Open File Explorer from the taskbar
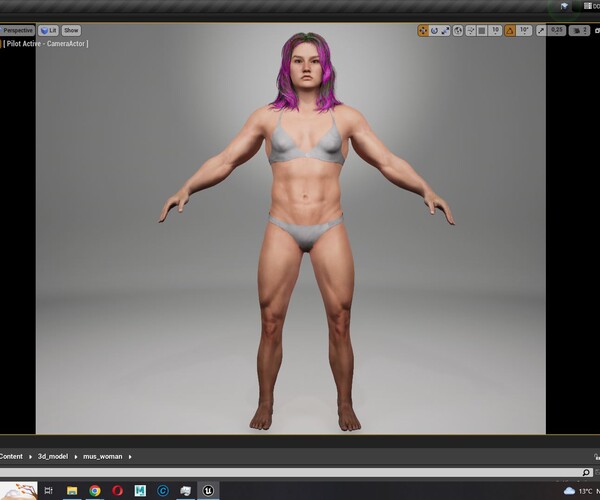The height and width of the screenshot is (500, 600). click(72, 490)
